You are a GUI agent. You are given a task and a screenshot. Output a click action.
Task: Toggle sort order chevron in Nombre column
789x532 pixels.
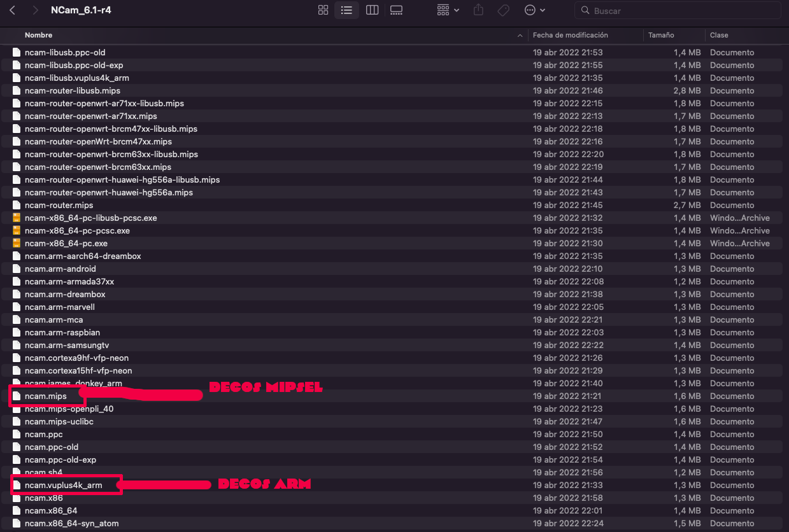tap(520, 35)
